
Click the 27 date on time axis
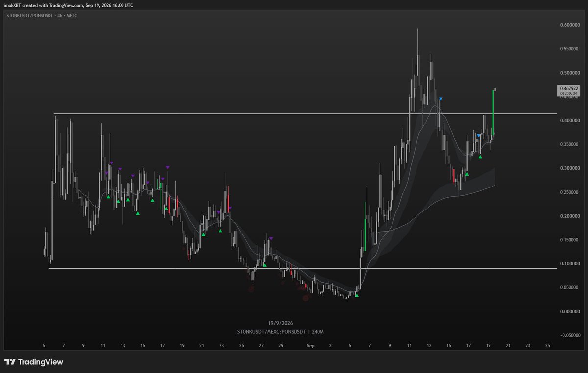point(261,346)
